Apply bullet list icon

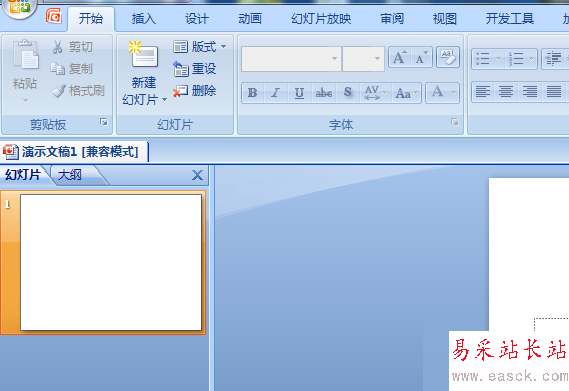click(x=483, y=58)
